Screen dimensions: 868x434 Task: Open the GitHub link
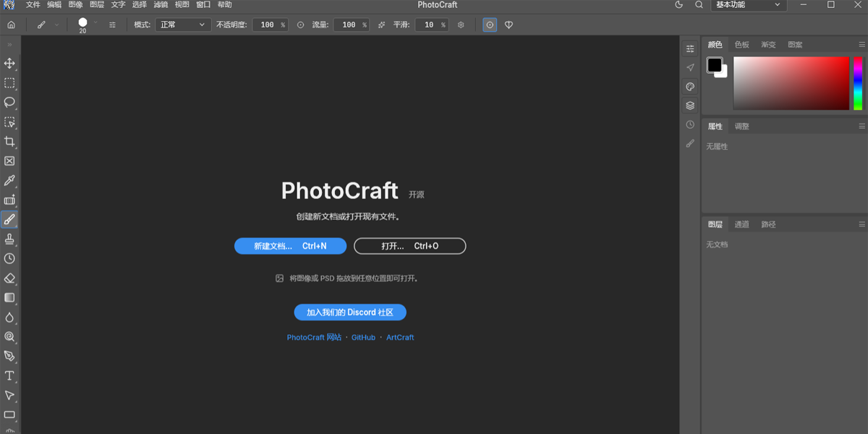point(363,338)
